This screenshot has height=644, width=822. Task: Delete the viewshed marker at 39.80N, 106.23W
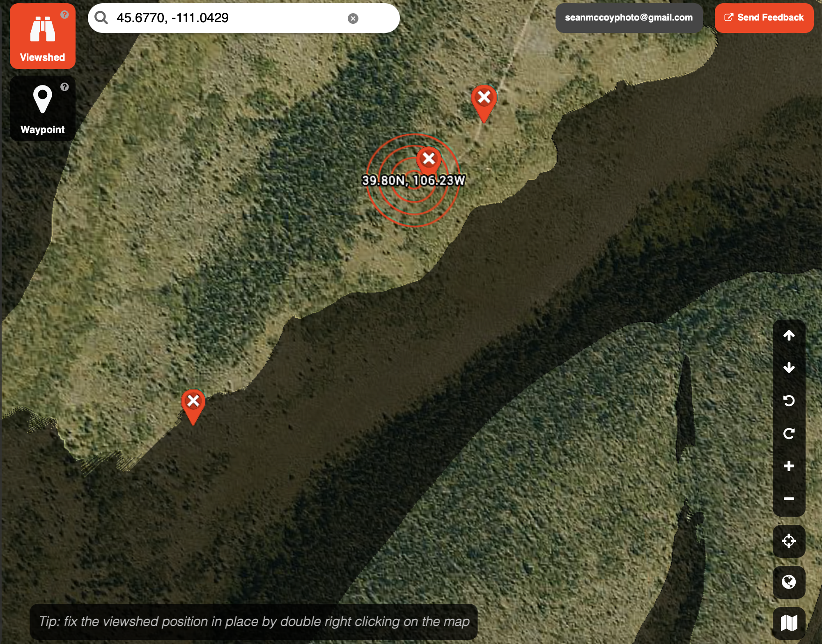click(x=429, y=158)
